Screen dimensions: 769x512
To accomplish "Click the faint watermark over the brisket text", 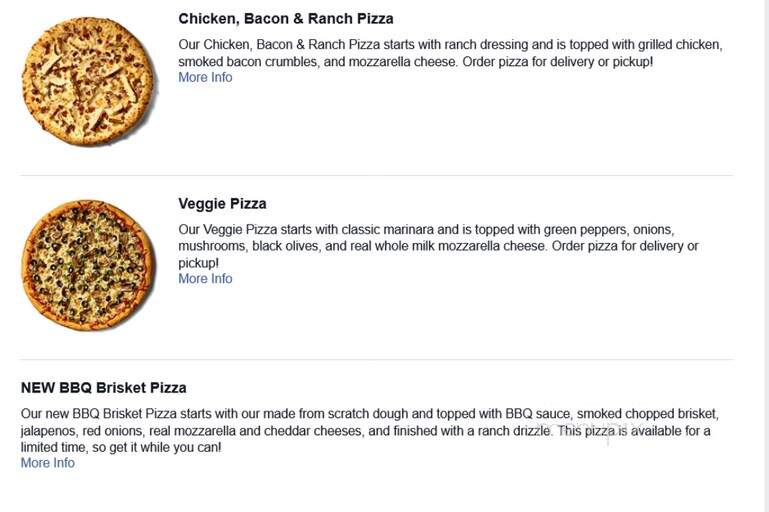I will click(x=589, y=430).
